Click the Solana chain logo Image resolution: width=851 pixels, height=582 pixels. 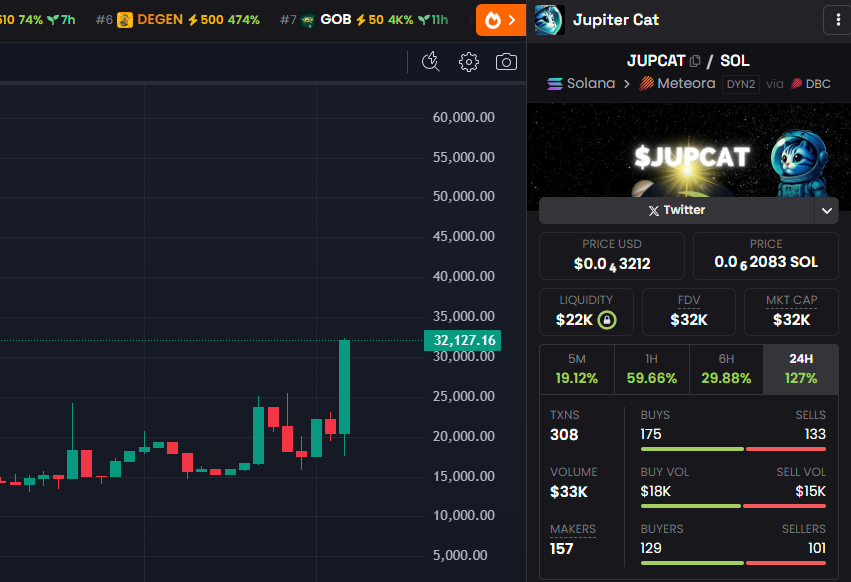555,84
